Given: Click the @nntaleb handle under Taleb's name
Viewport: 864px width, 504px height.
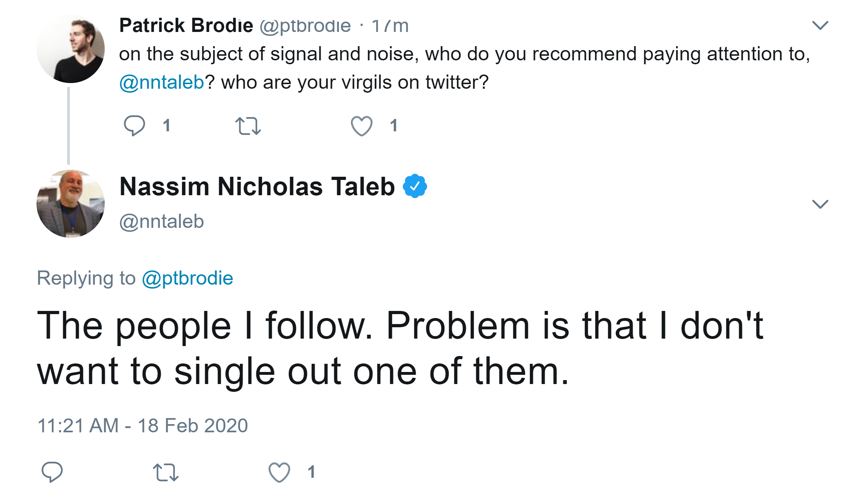Looking at the screenshot, I should pos(162,221).
